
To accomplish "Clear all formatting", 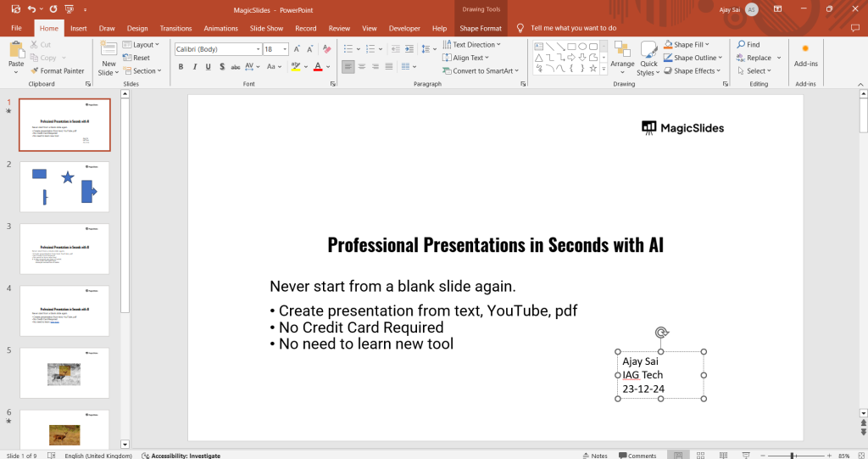I will click(326, 48).
